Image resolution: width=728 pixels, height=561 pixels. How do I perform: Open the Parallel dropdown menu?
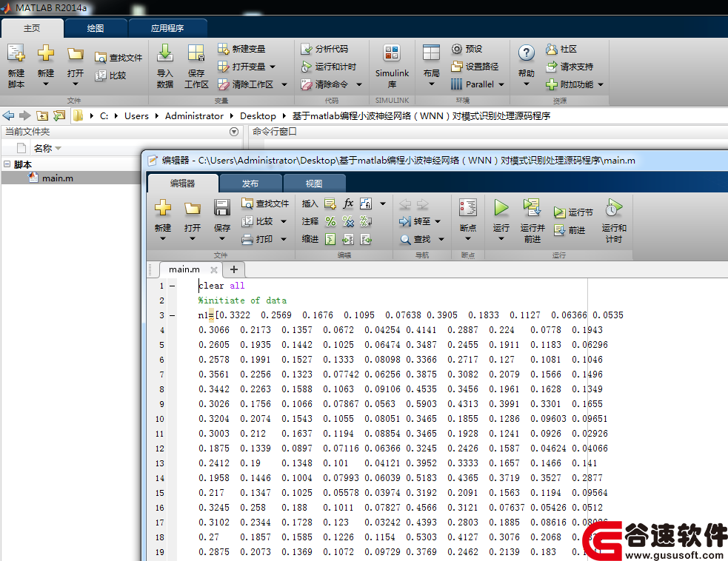point(501,84)
